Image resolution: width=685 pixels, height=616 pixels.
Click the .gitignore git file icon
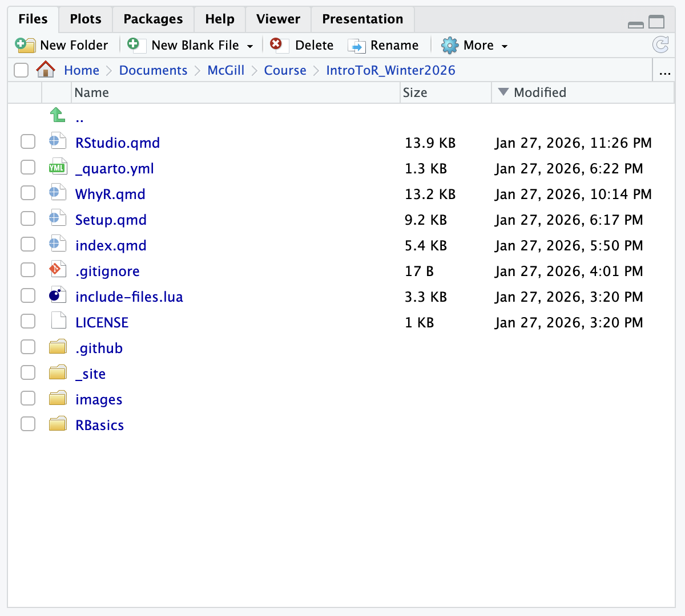coord(58,269)
